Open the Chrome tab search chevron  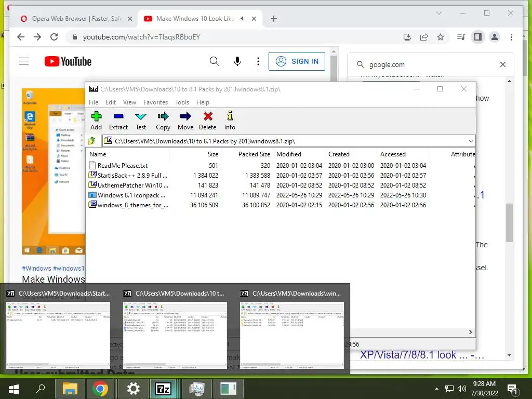pos(438,13)
